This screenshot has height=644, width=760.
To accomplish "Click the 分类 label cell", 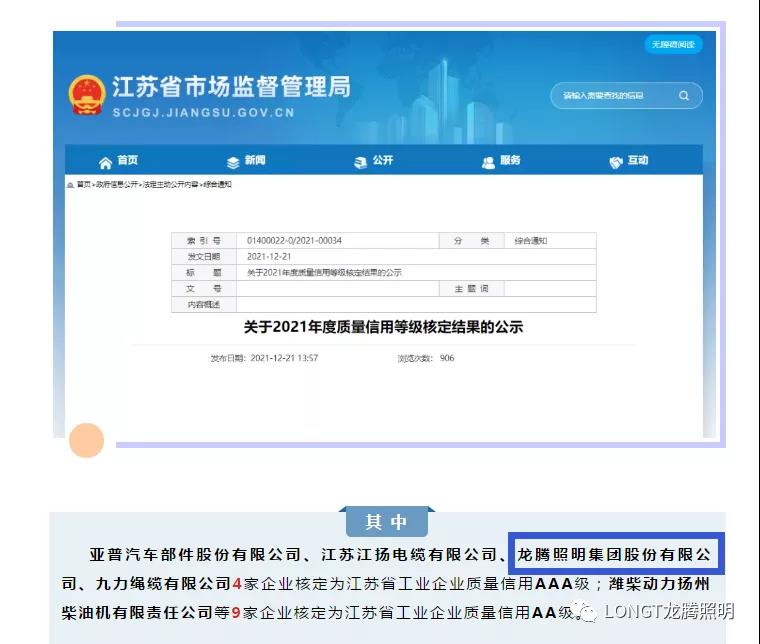I will pos(471,241).
